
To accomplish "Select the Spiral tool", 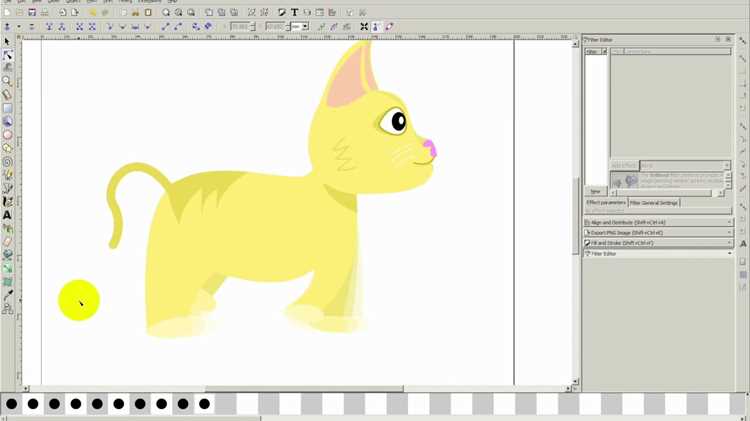I will pos(7,162).
